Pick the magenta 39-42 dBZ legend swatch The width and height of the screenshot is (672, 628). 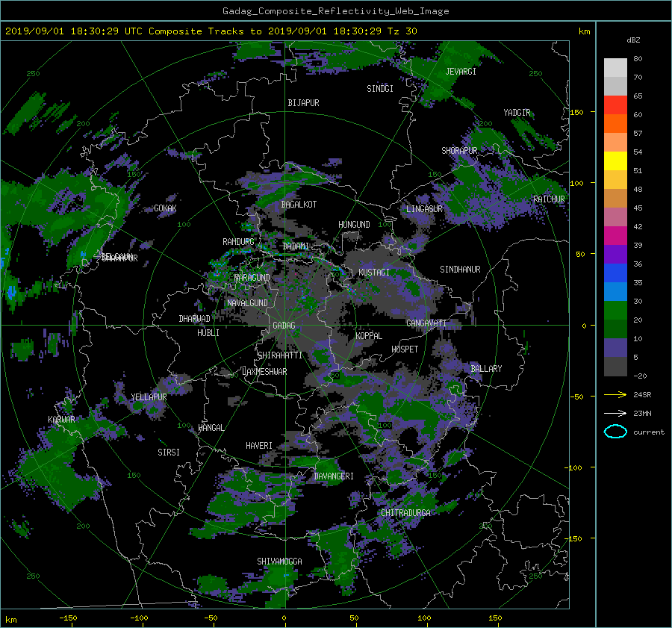(x=615, y=236)
